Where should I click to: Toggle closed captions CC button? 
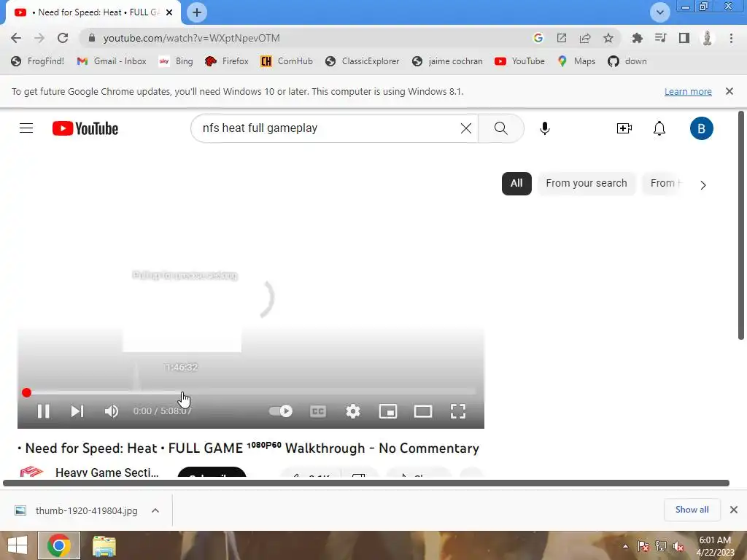point(318,411)
